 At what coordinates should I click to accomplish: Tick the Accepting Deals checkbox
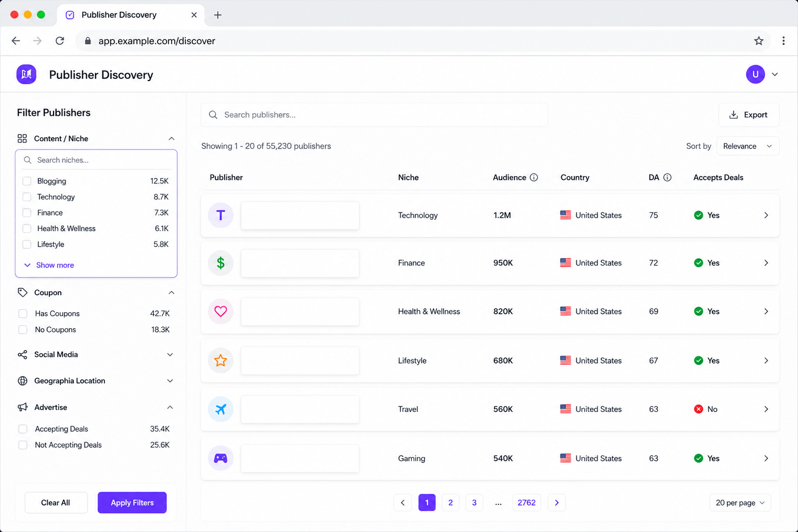point(23,429)
